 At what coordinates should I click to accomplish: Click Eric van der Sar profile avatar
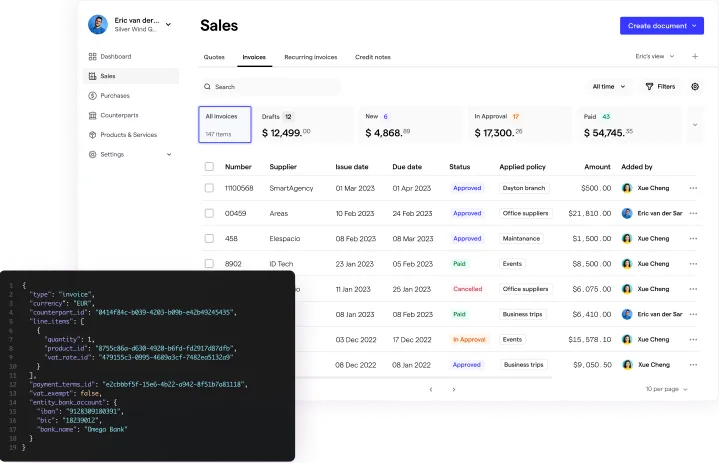tap(98, 24)
